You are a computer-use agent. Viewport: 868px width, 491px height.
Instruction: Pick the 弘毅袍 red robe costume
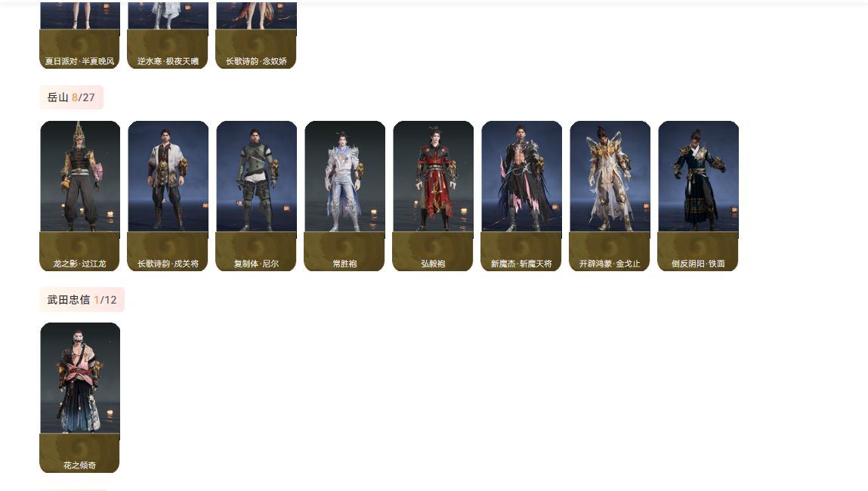coord(433,196)
